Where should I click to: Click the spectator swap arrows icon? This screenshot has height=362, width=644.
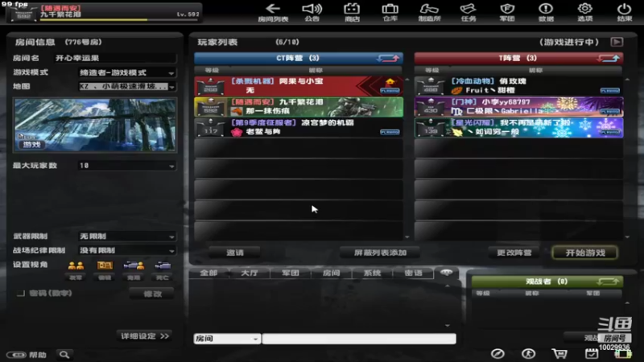[608, 282]
